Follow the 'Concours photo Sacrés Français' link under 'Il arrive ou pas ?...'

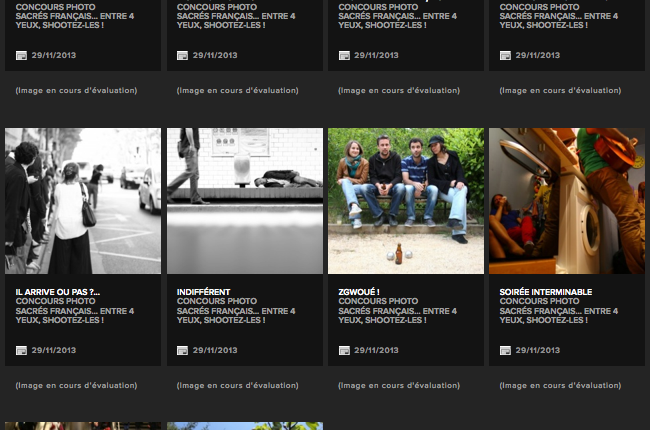[x=75, y=311]
